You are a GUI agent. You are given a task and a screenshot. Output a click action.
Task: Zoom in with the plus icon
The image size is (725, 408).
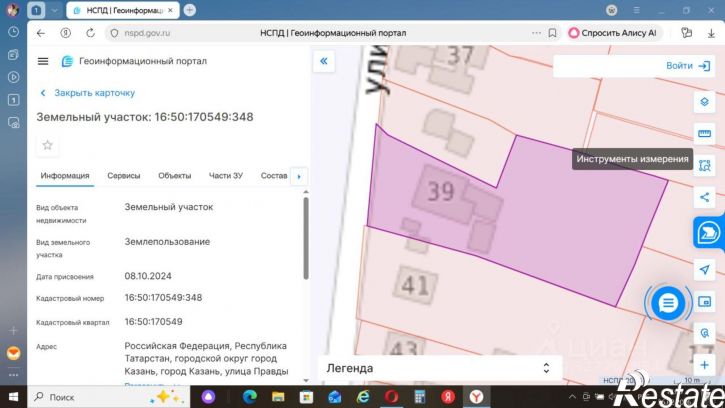coord(704,365)
